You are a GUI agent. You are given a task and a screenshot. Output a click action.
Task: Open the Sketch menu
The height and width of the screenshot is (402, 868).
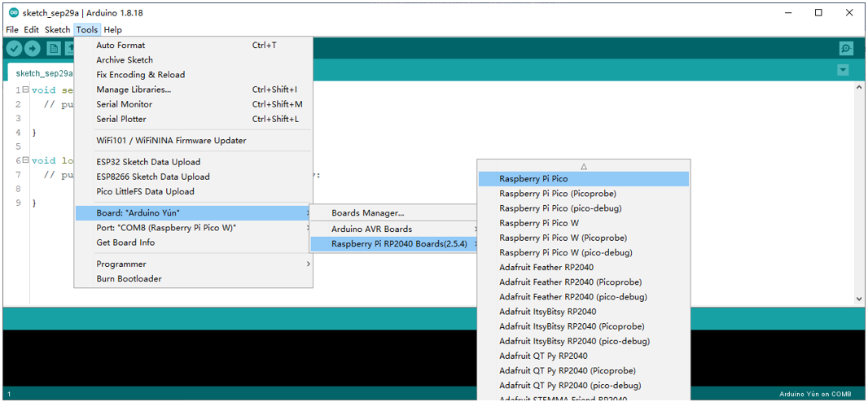tap(58, 30)
